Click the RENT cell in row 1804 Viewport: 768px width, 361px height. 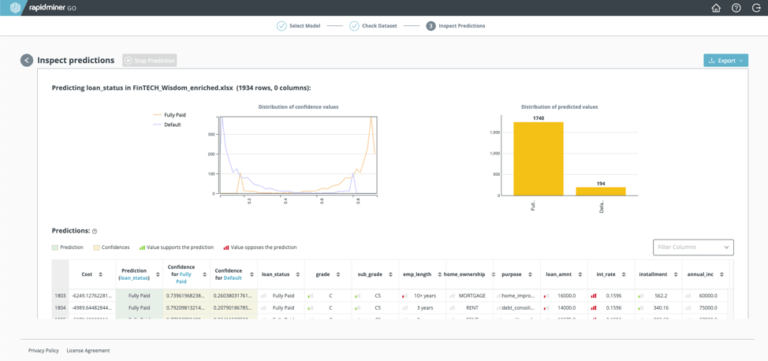pos(470,308)
